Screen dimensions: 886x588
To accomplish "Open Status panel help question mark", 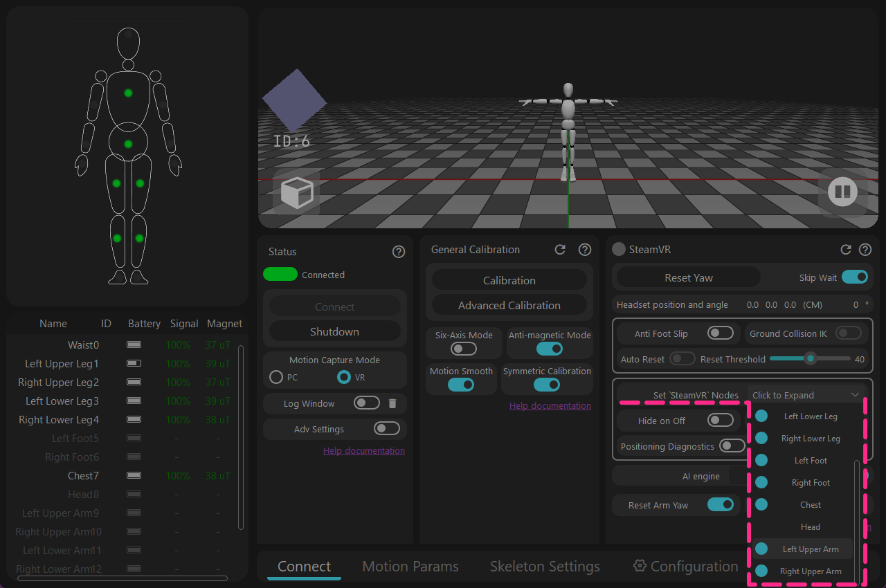I will click(399, 252).
